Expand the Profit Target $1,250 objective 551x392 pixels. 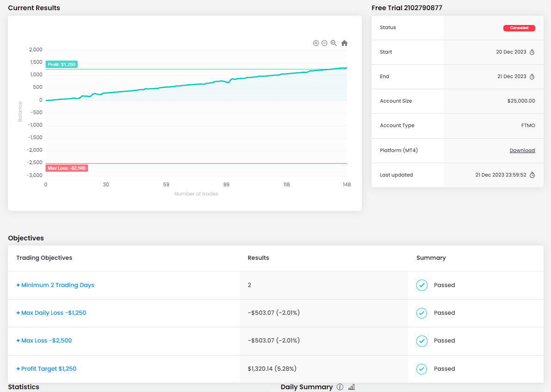coord(46,369)
